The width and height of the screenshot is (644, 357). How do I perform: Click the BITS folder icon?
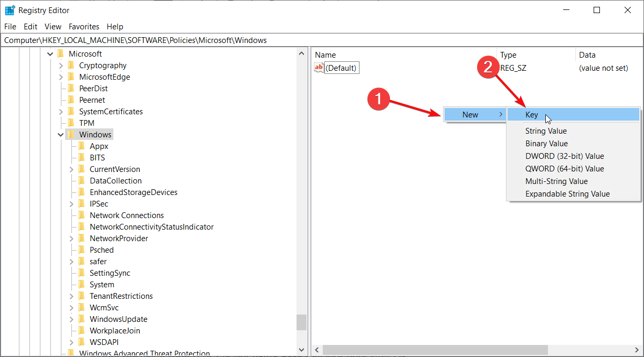click(x=81, y=158)
